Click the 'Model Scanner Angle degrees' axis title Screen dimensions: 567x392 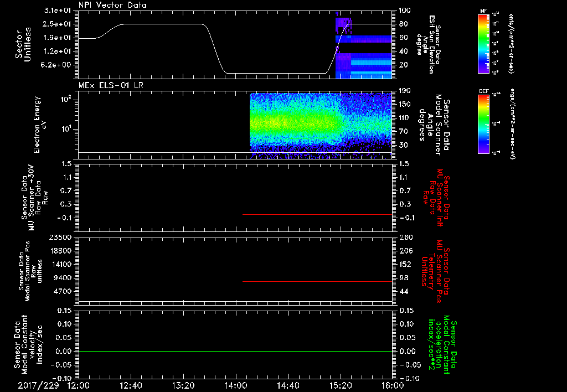[434, 125]
